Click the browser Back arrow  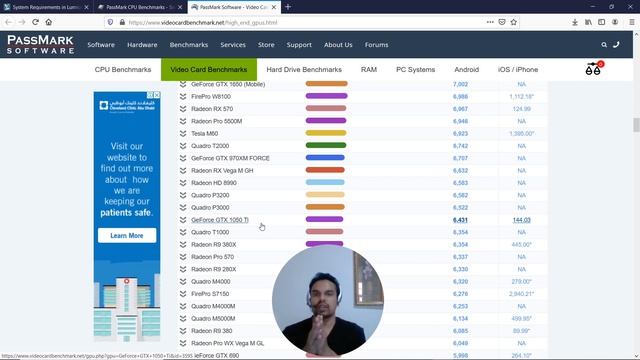click(x=8, y=22)
